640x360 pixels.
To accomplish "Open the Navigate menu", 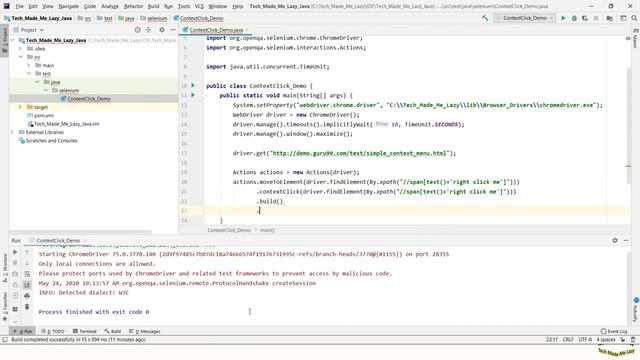I will [68, 6].
